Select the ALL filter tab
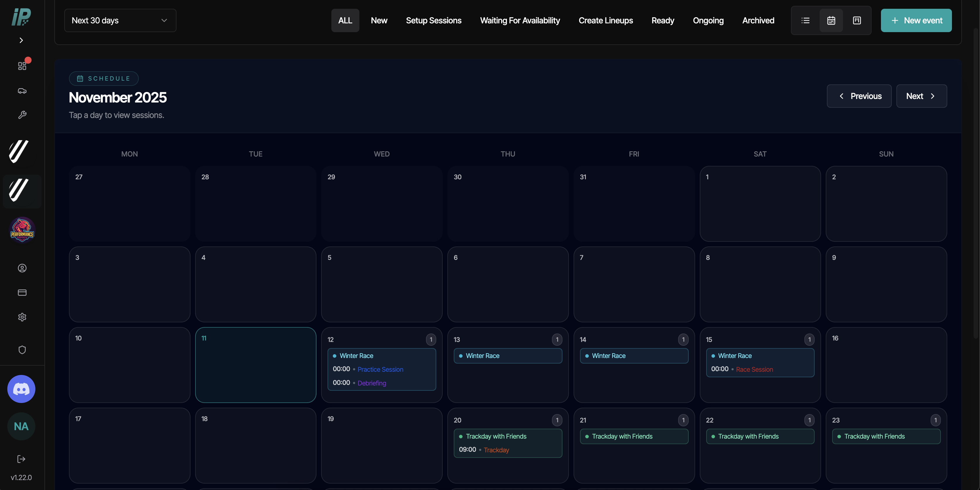 tap(345, 20)
